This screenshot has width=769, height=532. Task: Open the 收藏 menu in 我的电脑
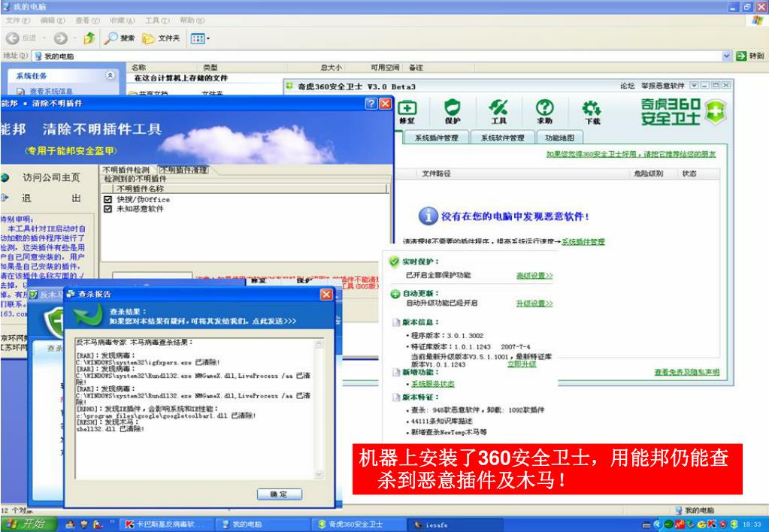pyautogui.click(x=122, y=20)
